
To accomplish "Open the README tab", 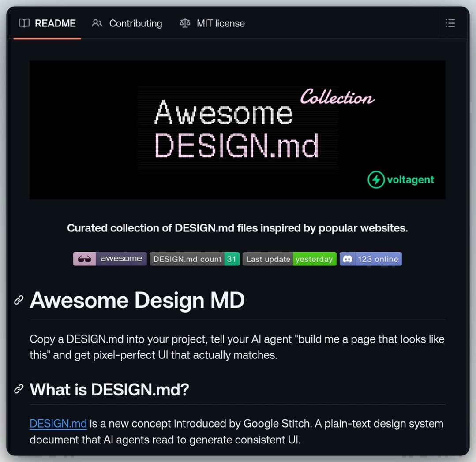I will [x=47, y=23].
